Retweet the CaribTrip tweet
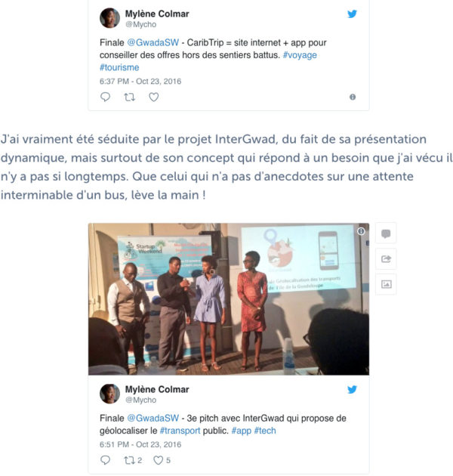Screen dimensions: 453x476 click(130, 97)
